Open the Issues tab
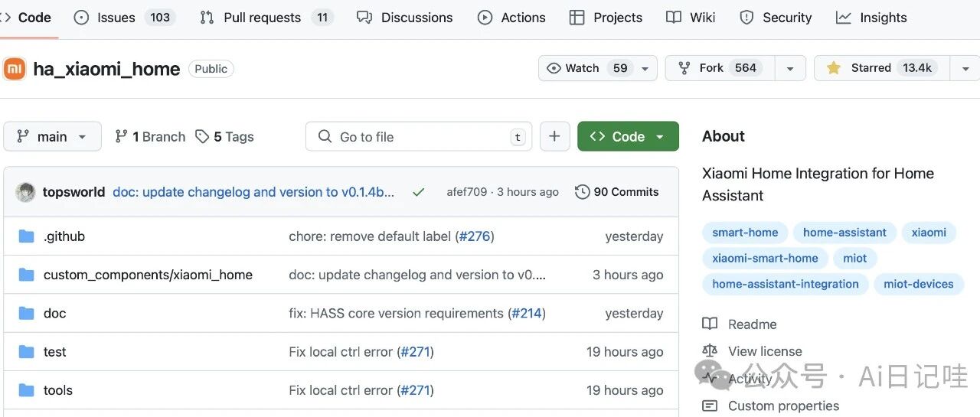This screenshot has width=980, height=417. (124, 18)
